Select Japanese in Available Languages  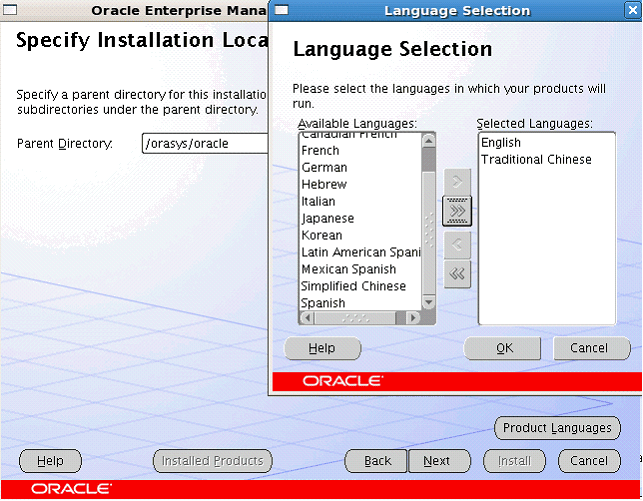click(x=360, y=218)
